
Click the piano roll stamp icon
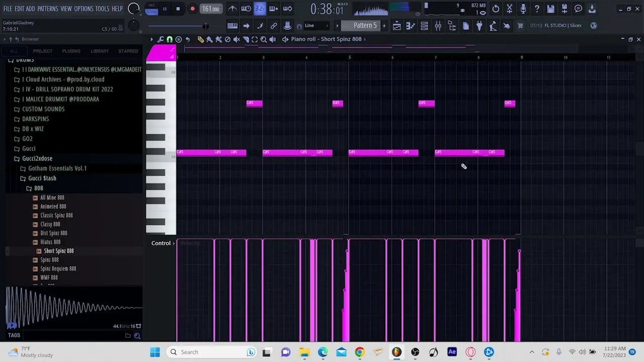(x=179, y=39)
